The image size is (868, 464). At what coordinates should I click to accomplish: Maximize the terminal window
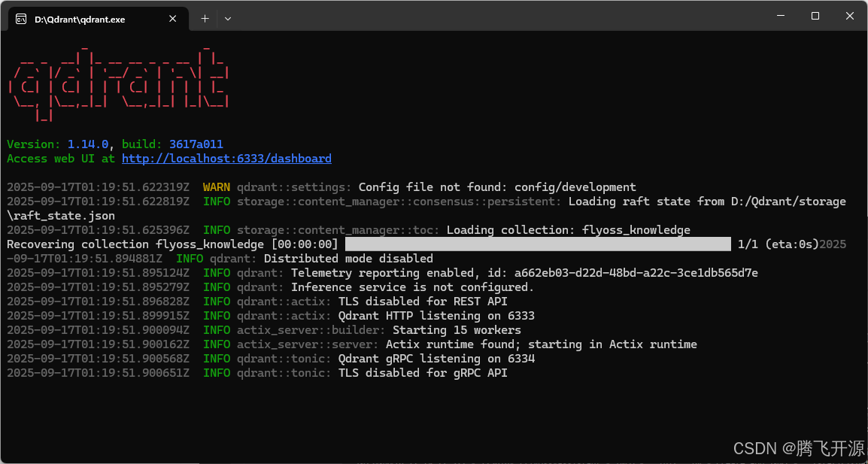coord(815,16)
